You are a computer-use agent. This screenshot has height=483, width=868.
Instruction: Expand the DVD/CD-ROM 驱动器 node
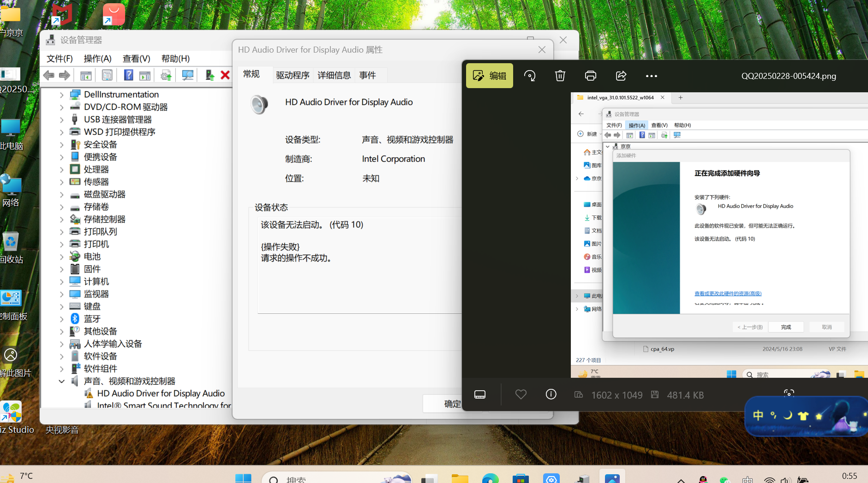coord(61,107)
